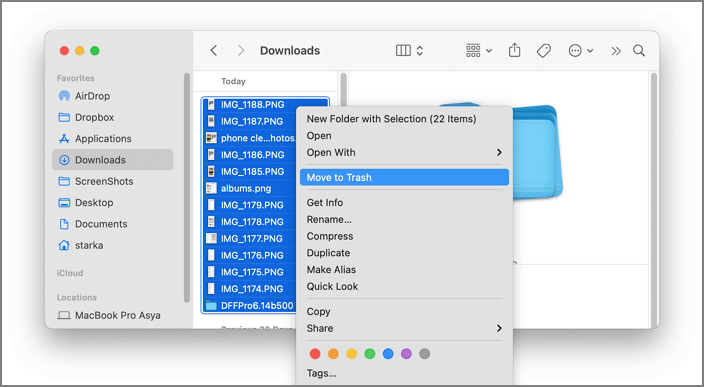
Task: Open the Group By grid icon menu
Action: [x=479, y=50]
